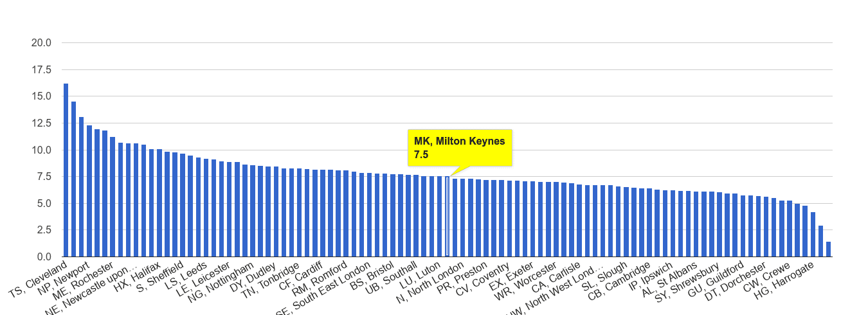This screenshot has width=868, height=315.
Task: Click the 'RM, Romford' axis label
Action: pyautogui.click(x=320, y=278)
